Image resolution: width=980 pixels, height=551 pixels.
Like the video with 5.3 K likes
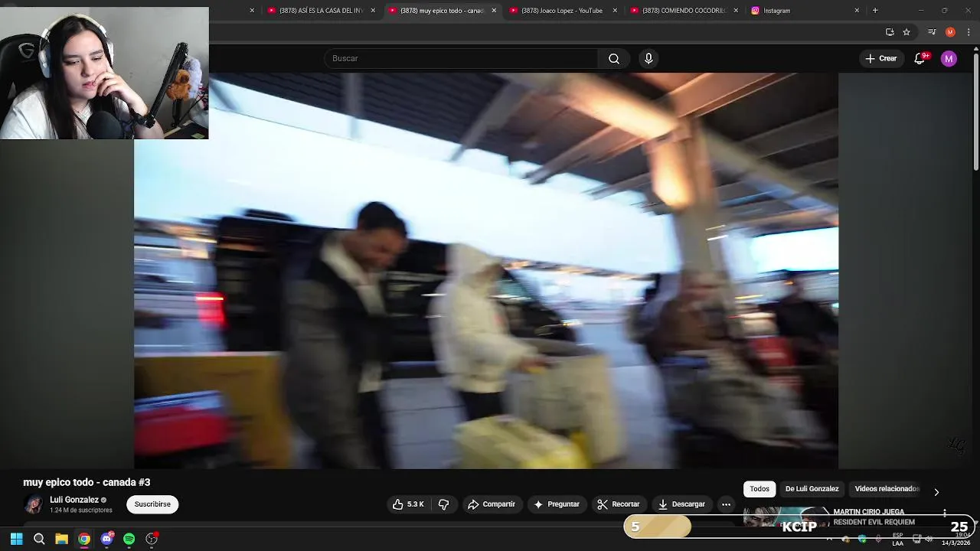coord(408,504)
